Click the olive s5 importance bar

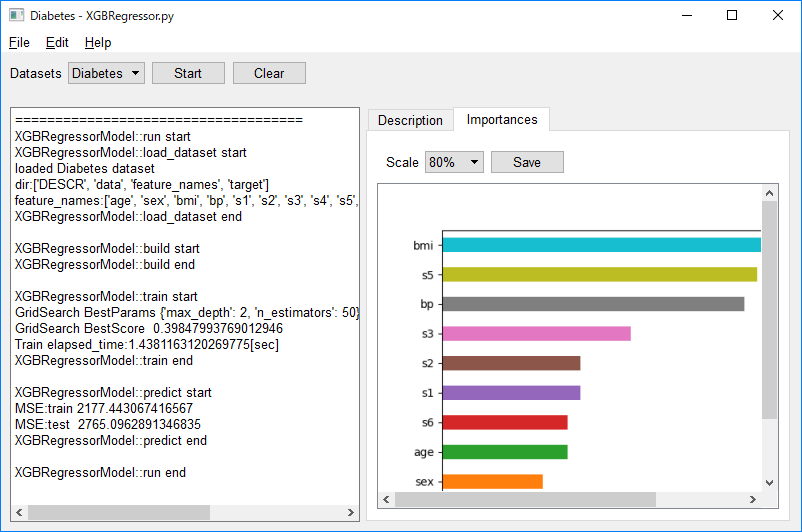point(599,275)
